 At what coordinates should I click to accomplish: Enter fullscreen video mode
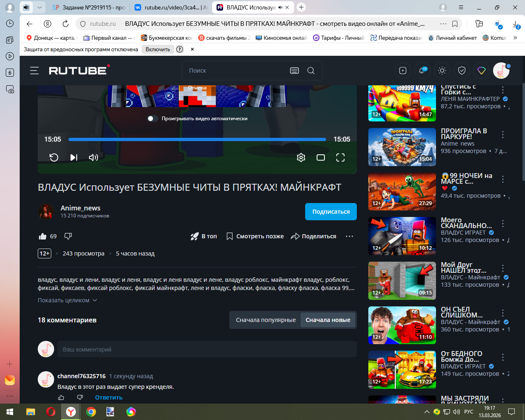click(340, 157)
